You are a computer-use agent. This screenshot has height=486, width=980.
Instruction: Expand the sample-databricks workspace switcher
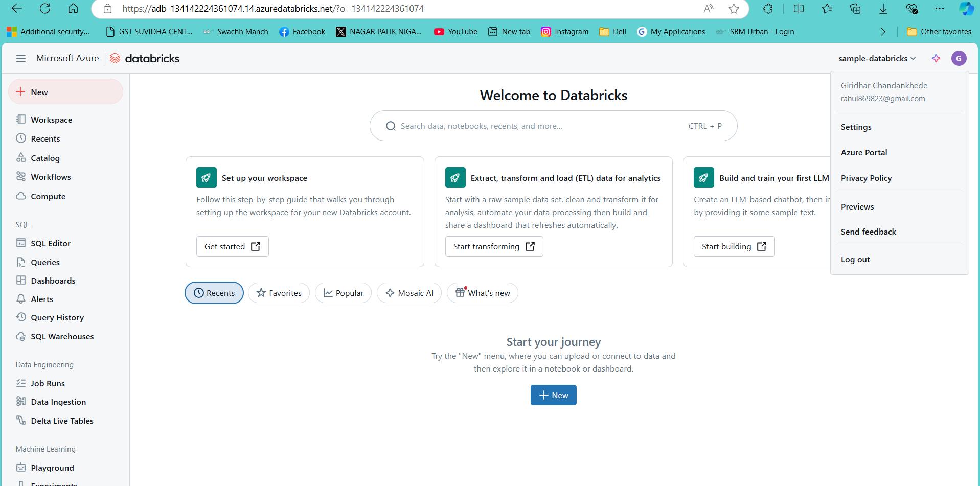pos(877,58)
